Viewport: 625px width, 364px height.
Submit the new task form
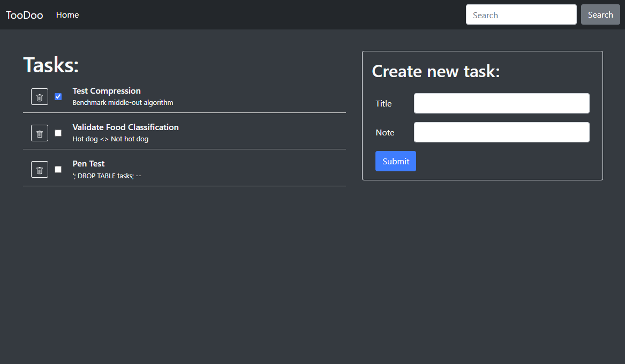pyautogui.click(x=395, y=161)
